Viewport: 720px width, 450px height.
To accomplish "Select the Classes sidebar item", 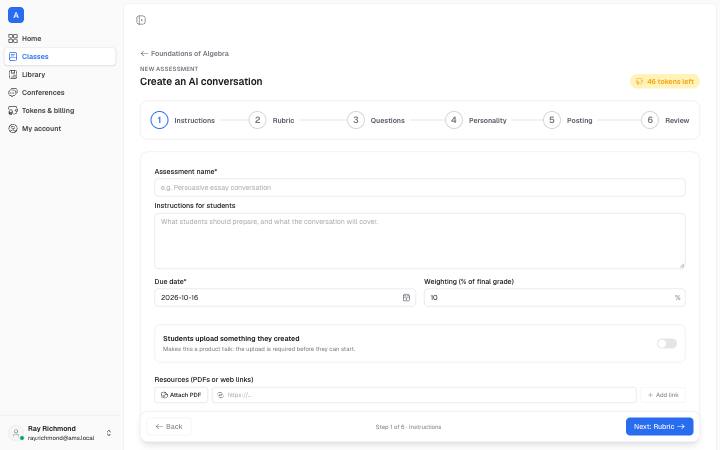I will click(x=60, y=56).
